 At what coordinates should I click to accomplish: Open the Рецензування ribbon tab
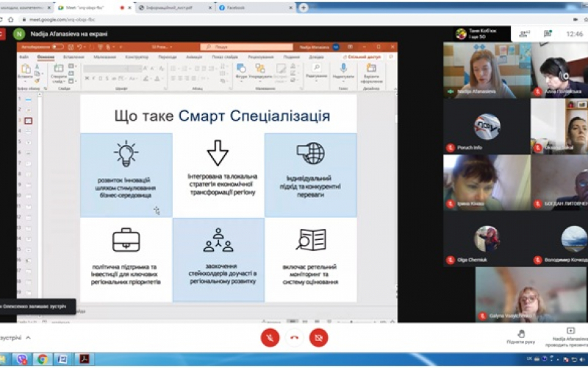point(261,57)
